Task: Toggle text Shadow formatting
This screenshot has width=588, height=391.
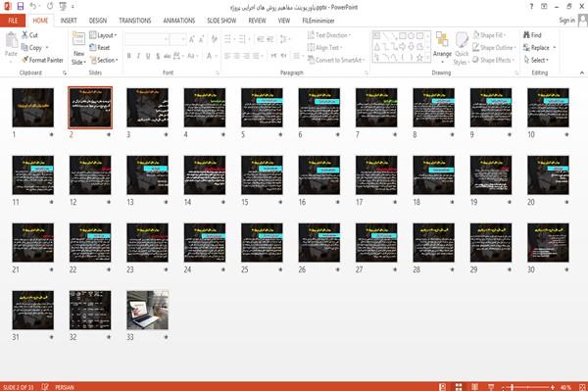Action: pos(158,56)
